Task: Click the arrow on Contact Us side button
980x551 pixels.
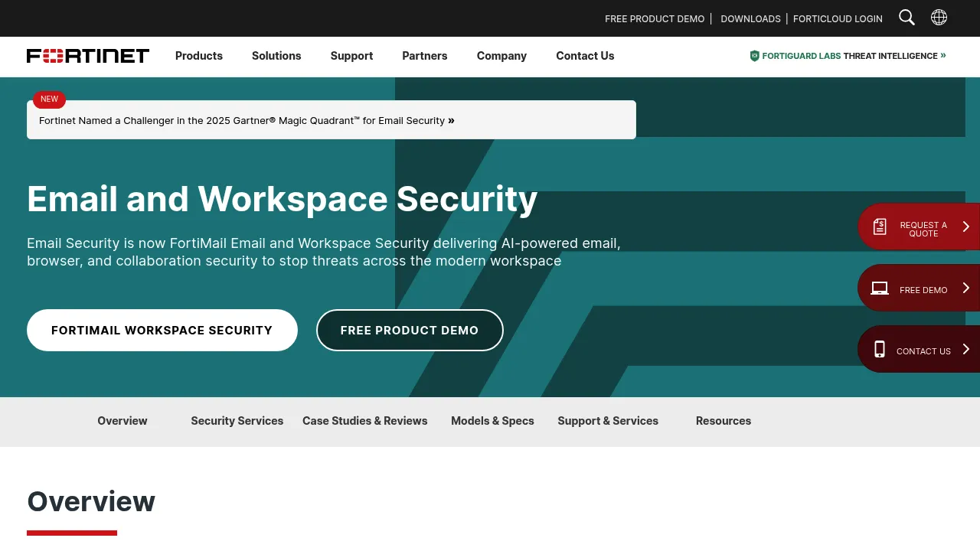Action: pos(966,349)
